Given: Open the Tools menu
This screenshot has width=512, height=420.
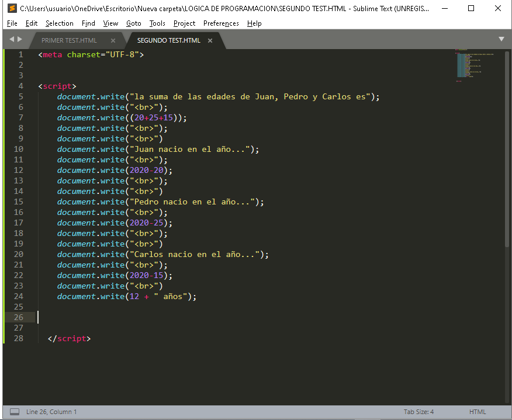Looking at the screenshot, I should coord(157,23).
